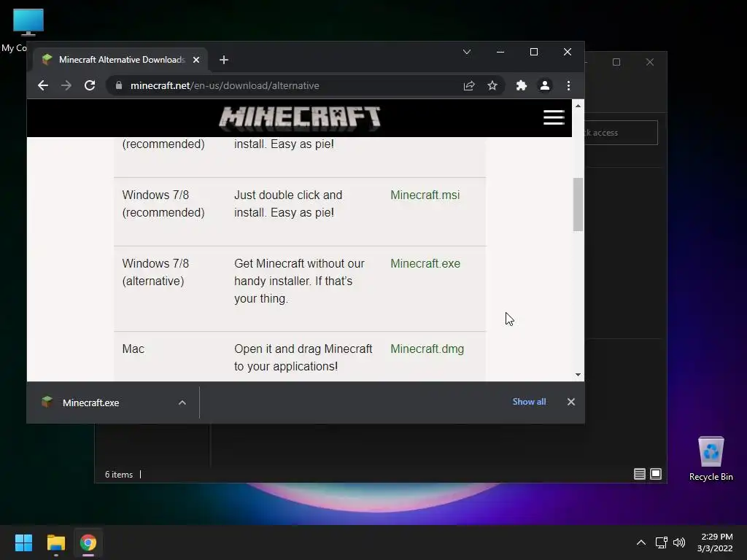Expand the Minecraft.exe download options chevron
Screen dimensions: 747x560
pos(182,402)
